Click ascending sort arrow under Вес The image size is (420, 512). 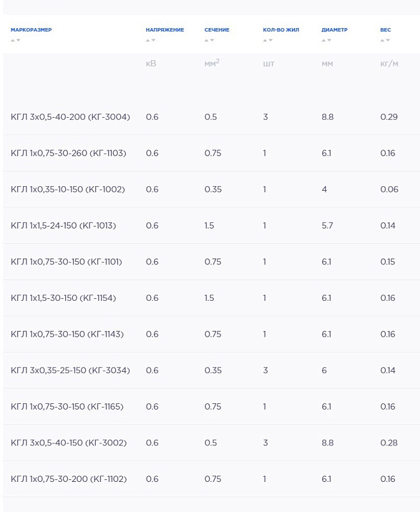point(382,40)
